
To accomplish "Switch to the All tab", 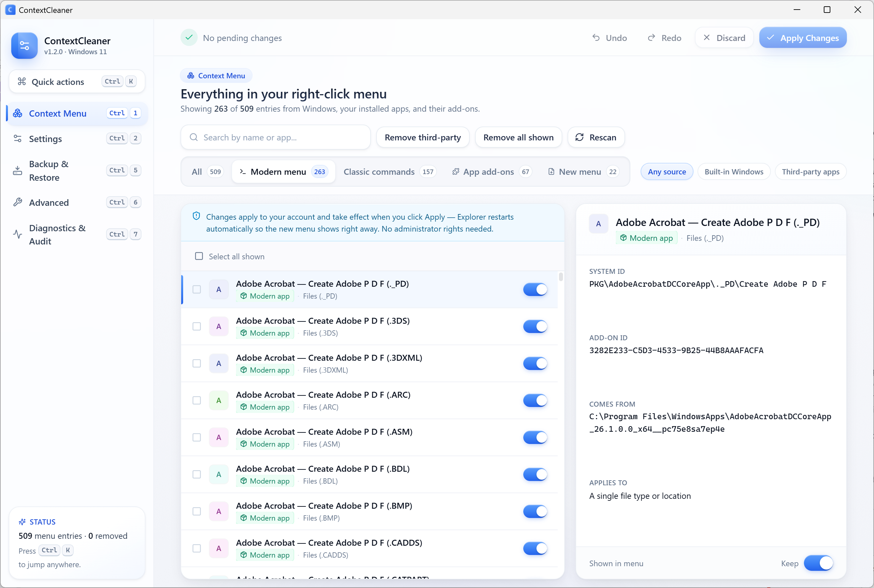I will coord(207,172).
